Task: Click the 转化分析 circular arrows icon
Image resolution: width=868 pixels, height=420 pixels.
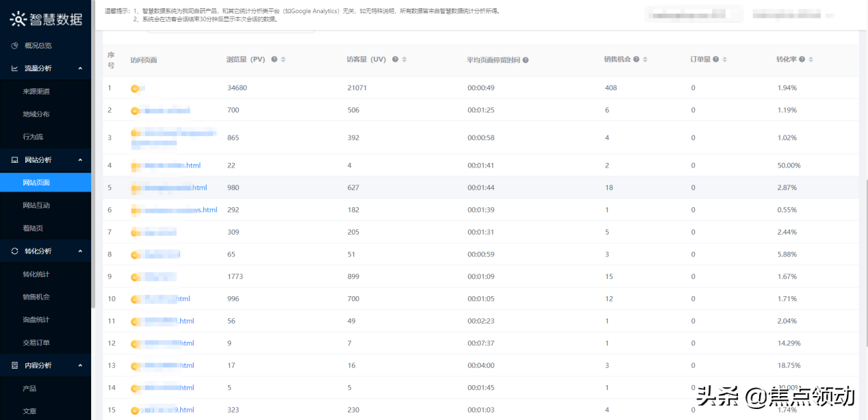Action: (15, 250)
